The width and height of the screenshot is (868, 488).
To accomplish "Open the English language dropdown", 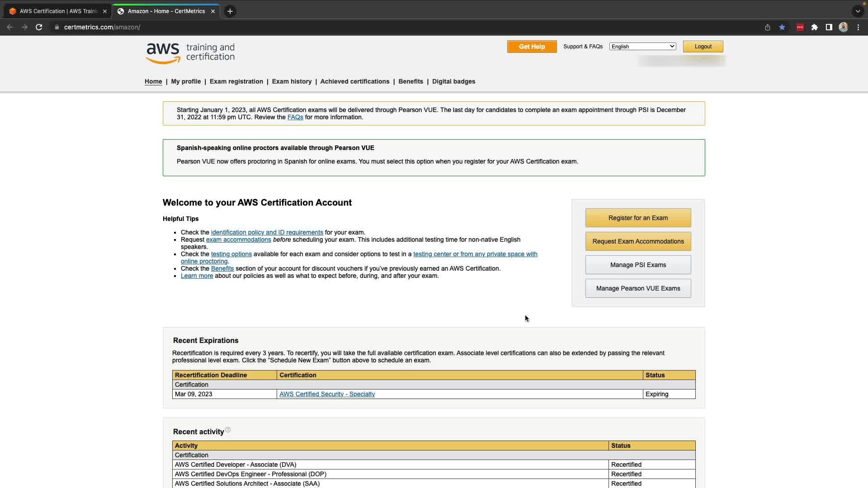I will (x=642, y=47).
